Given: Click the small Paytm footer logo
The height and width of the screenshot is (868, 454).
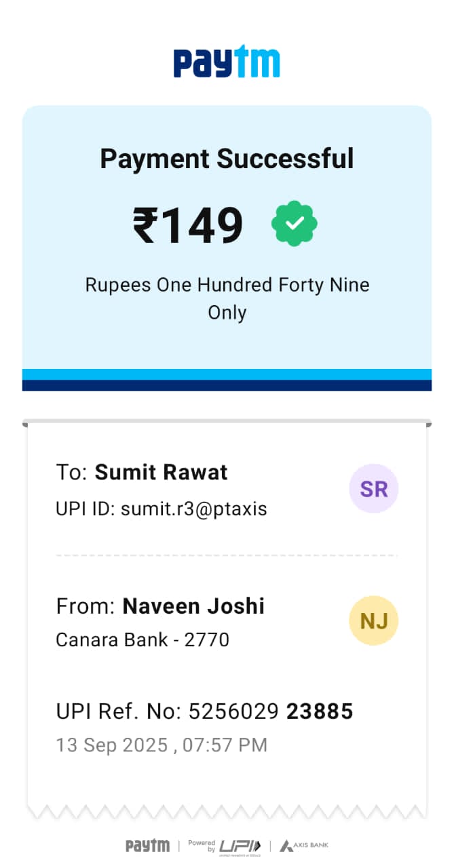Looking at the screenshot, I should tap(147, 845).
